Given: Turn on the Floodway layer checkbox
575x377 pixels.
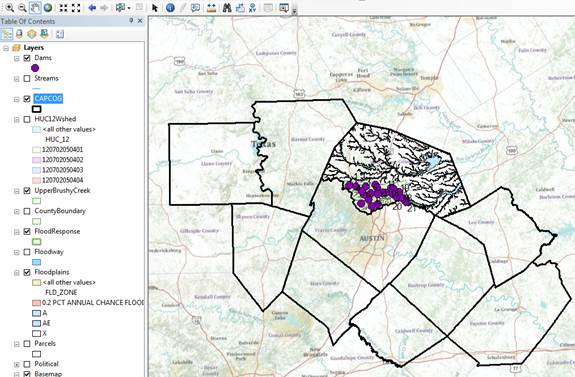Looking at the screenshot, I should point(27,252).
